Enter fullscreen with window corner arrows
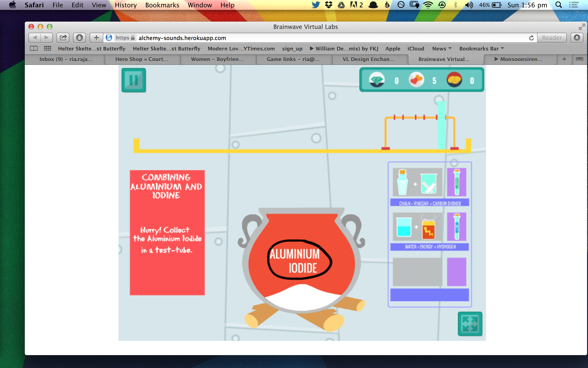 tap(582, 27)
